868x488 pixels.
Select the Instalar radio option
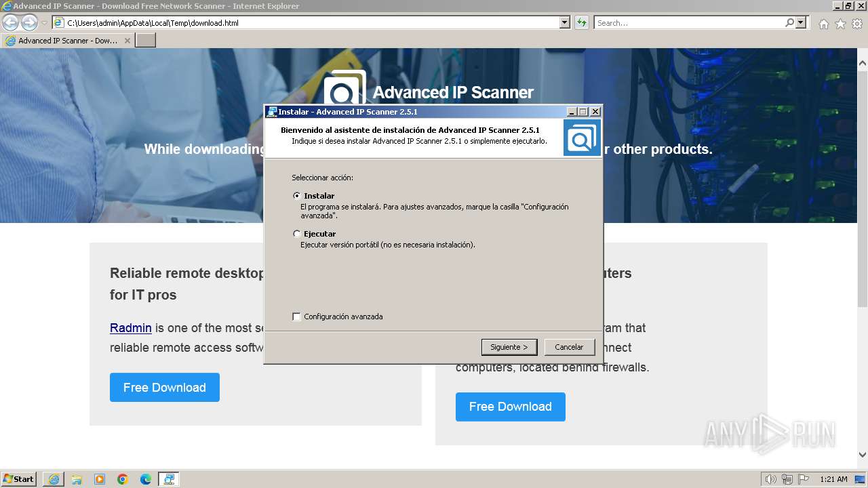click(296, 195)
